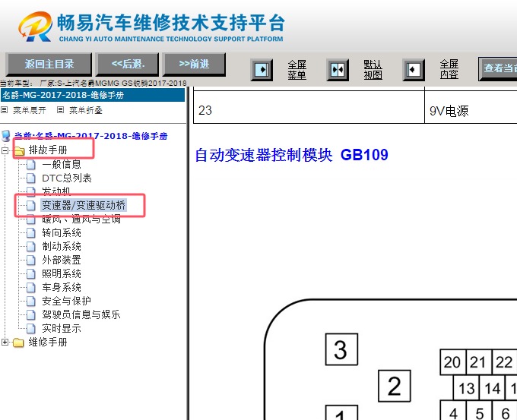This screenshot has height=420, width=517.
Task: Go forward with the >>前进 button
Action: click(x=195, y=65)
